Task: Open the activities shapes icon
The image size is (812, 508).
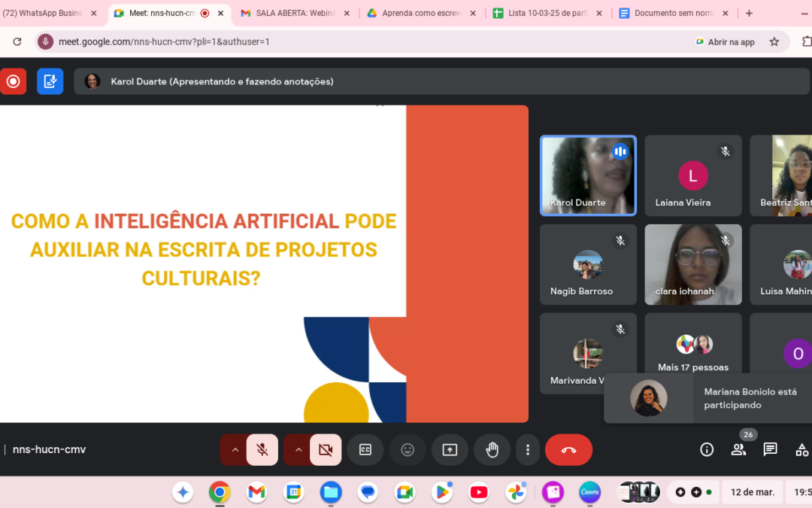Action: 802,449
